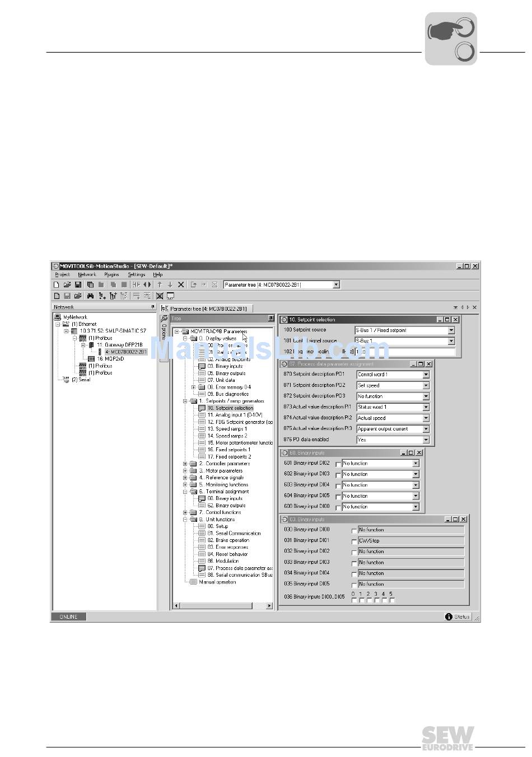Open 13. Speed ramps 1 parameter group
The height and width of the screenshot is (757, 532).
coord(227,429)
